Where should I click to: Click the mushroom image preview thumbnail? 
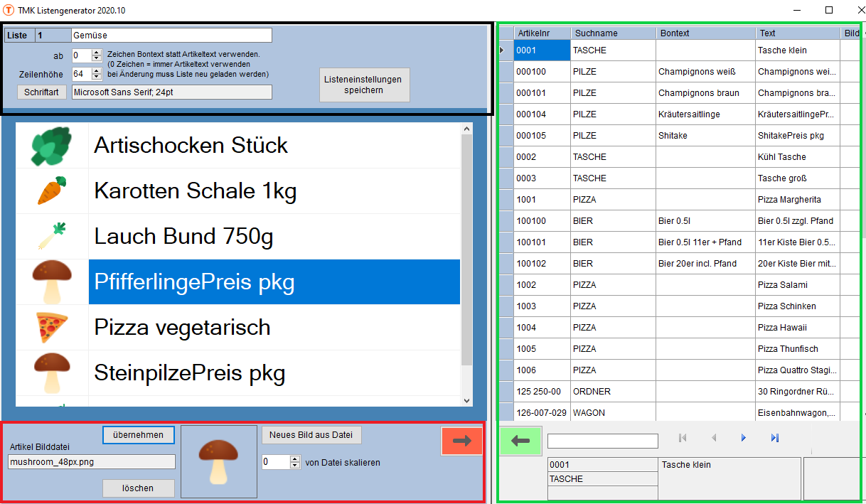tap(218, 461)
